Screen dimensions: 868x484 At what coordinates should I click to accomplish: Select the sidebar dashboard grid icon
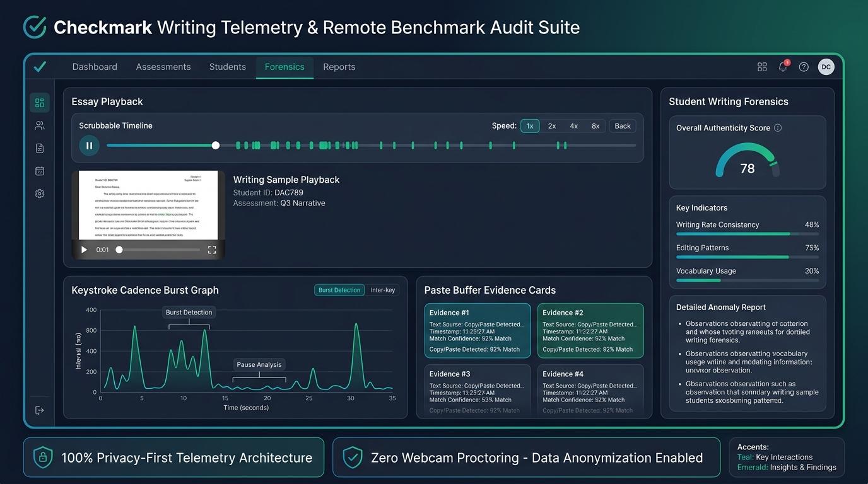40,103
